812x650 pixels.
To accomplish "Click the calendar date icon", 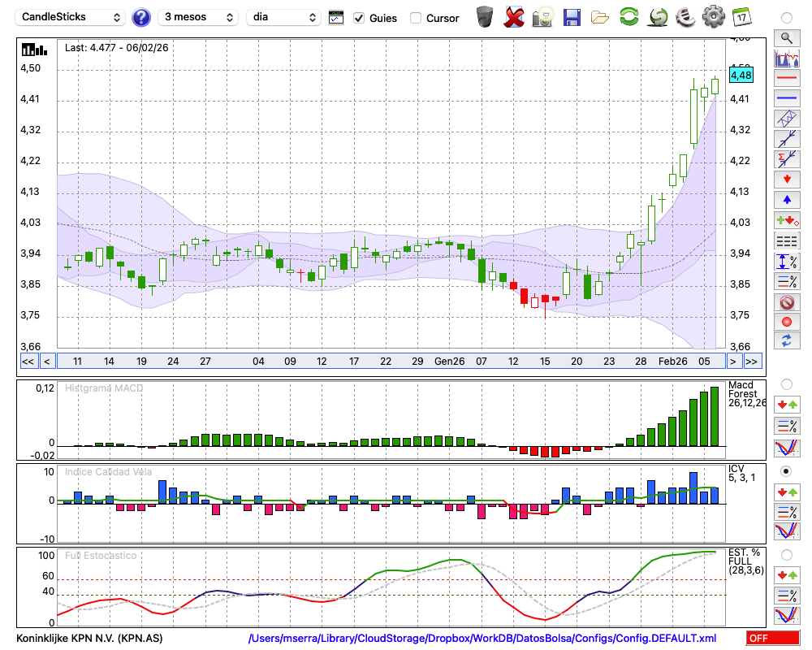I will click(x=741, y=17).
